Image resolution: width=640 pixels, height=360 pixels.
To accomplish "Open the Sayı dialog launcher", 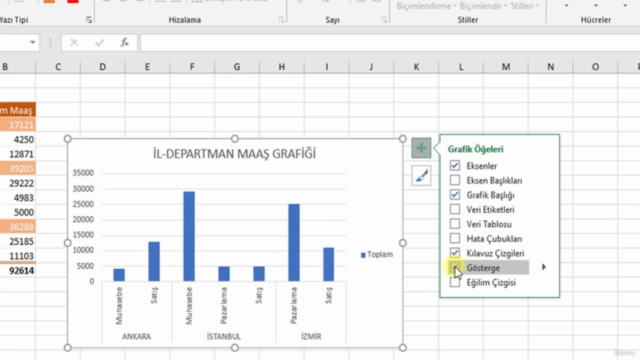I will click(384, 20).
